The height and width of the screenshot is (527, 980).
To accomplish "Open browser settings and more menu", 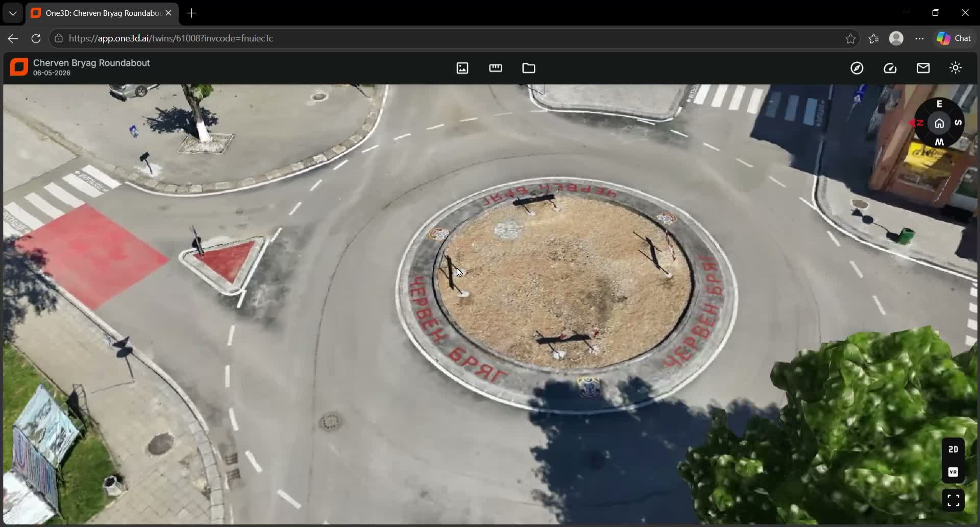I will (x=919, y=39).
